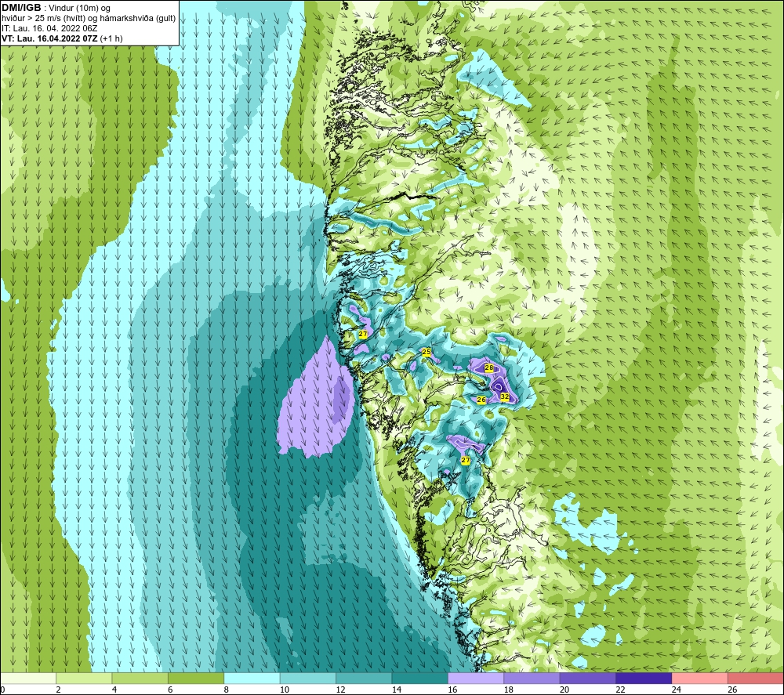Click the legend tick value 12
The height and width of the screenshot is (695, 784).
[340, 690]
